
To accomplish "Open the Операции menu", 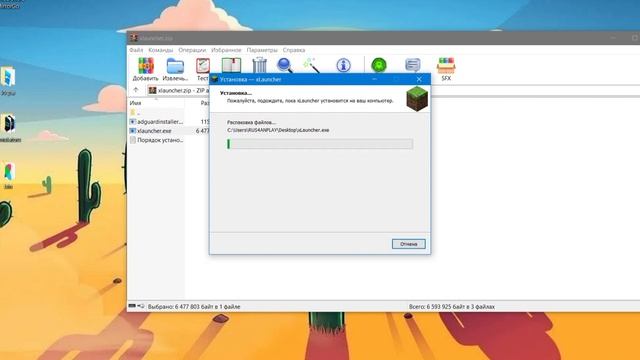I will pos(192,50).
